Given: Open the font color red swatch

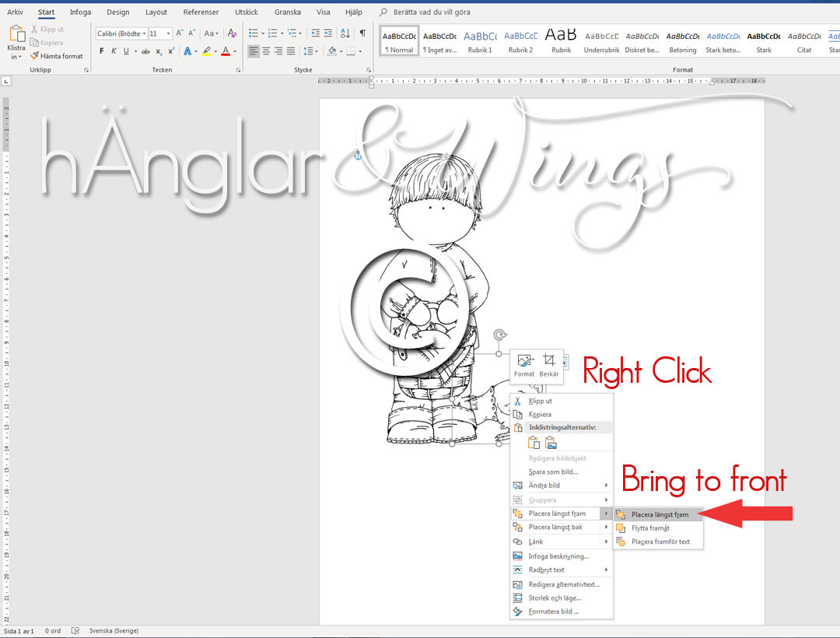Looking at the screenshot, I should click(x=226, y=50).
